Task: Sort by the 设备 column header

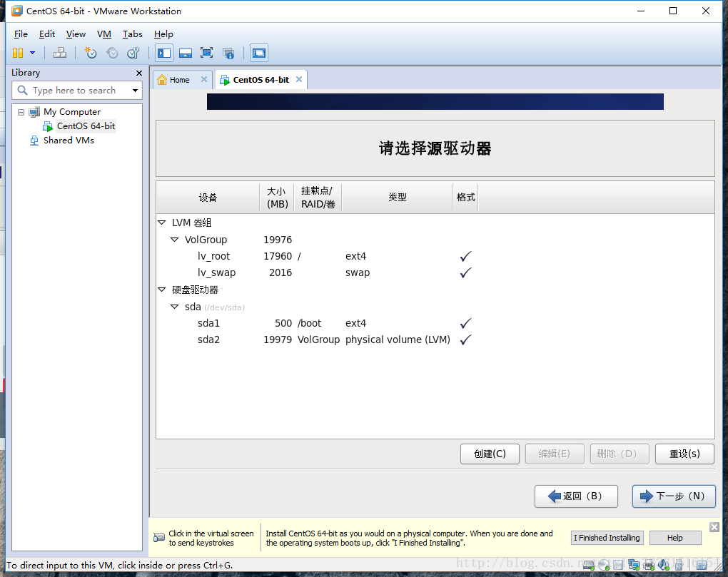Action: click(208, 197)
